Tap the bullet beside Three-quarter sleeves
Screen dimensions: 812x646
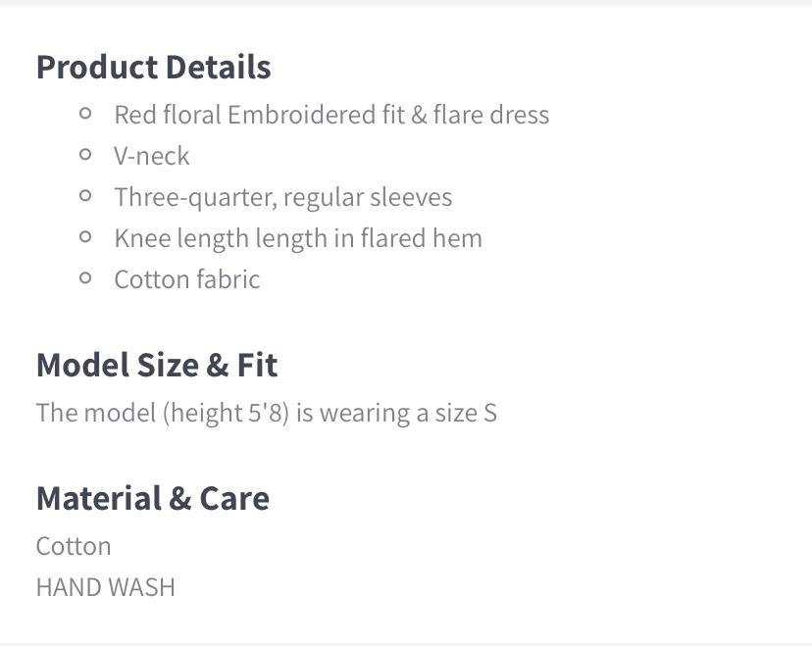[85, 196]
